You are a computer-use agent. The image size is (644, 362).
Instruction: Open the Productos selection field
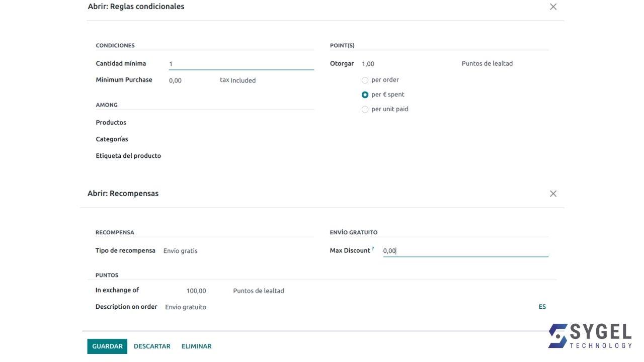240,123
